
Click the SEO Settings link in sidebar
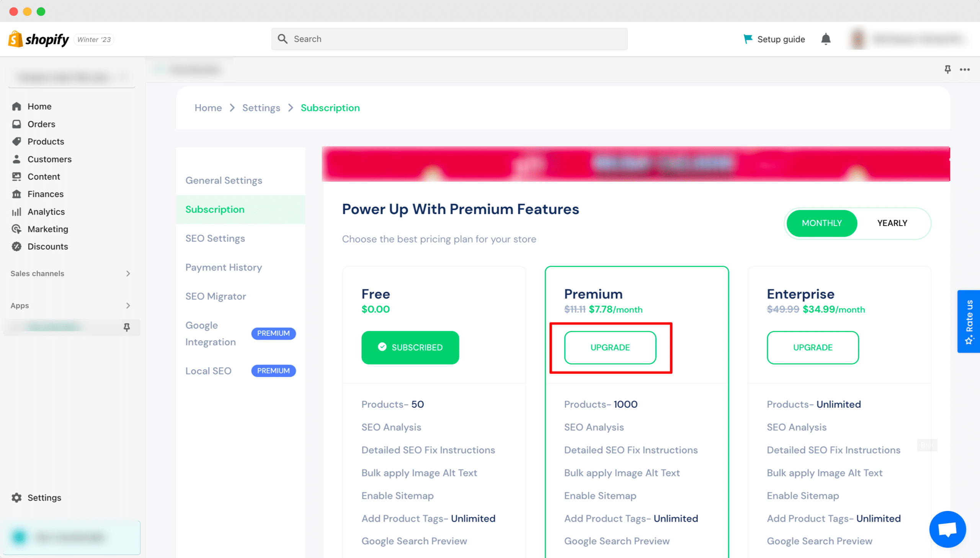click(x=215, y=238)
